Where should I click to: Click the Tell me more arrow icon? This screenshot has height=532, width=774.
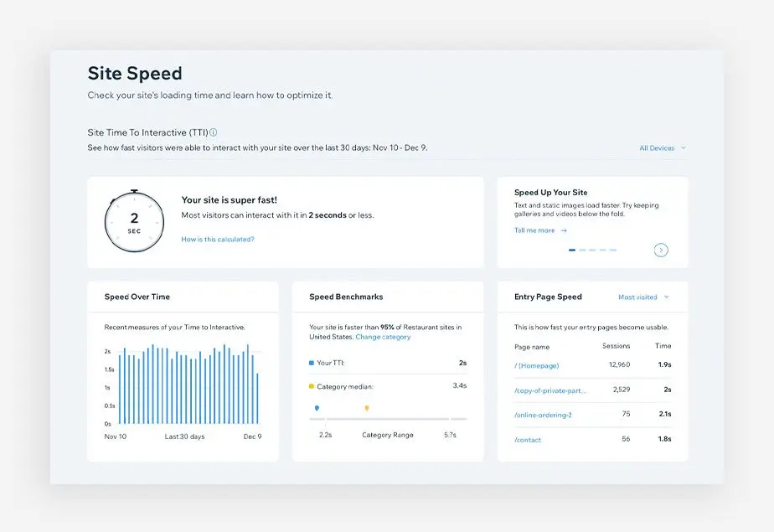pyautogui.click(x=564, y=230)
